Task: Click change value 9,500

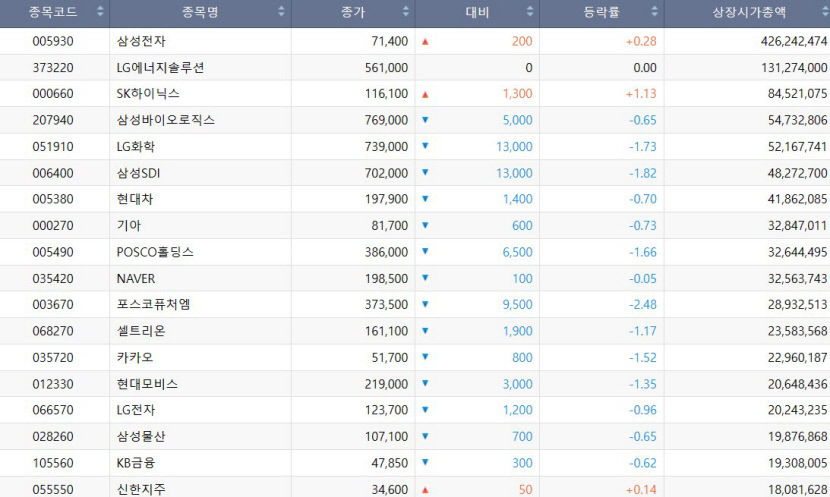Action: pos(518,304)
